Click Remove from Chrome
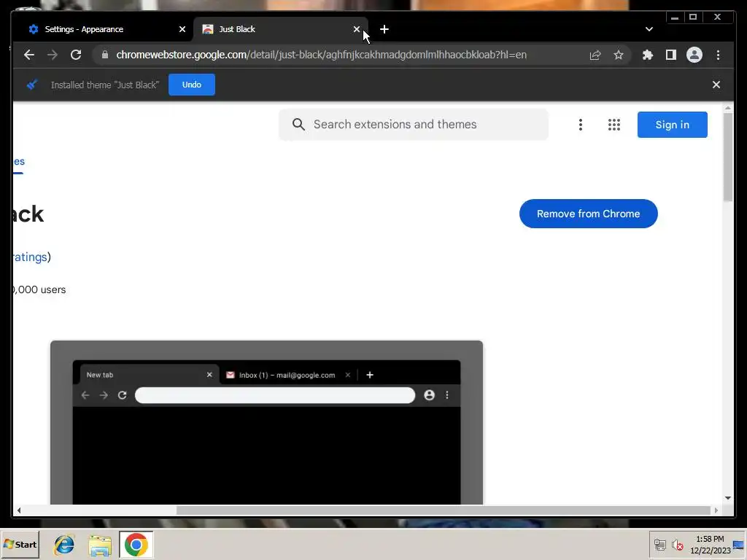The width and height of the screenshot is (747, 560). pos(589,214)
